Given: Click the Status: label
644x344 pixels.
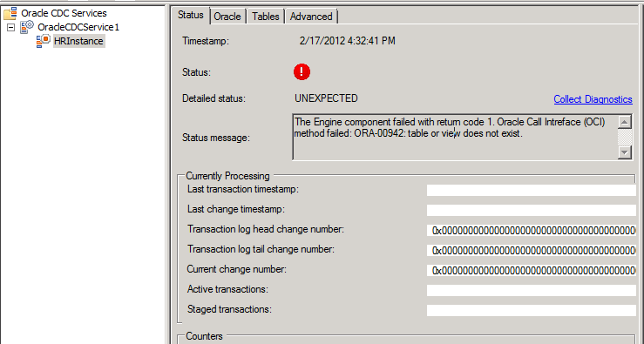Looking at the screenshot, I should [x=196, y=72].
